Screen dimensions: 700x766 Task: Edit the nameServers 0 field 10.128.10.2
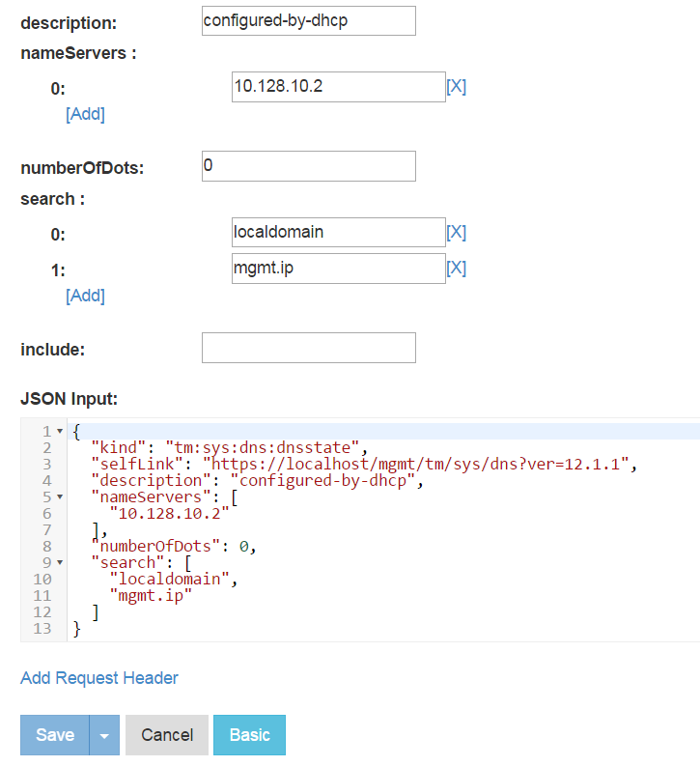(x=338, y=87)
